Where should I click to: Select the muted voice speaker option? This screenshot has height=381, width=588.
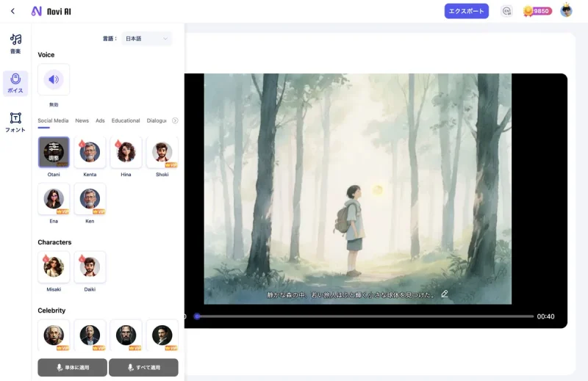[54, 79]
